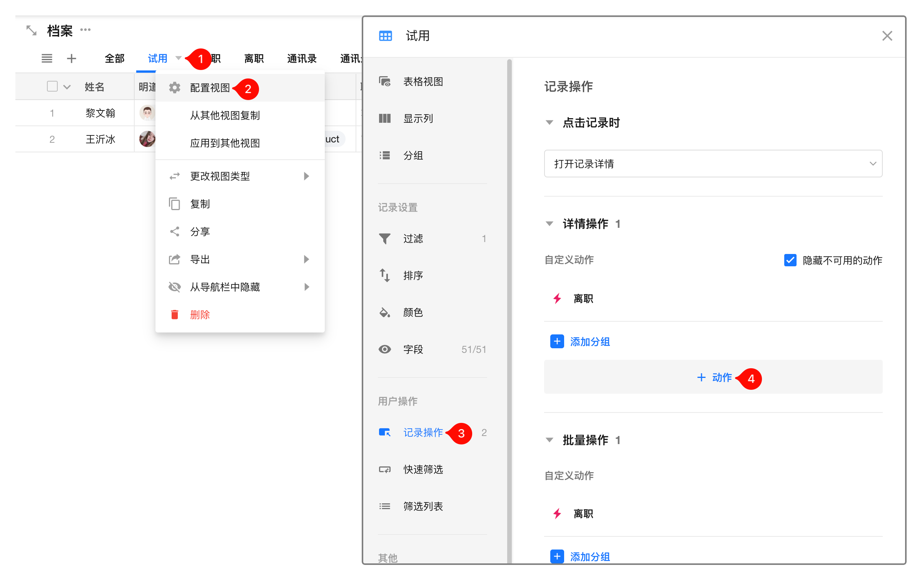Collapse the 详情操作 section triangle
This screenshot has width=922, height=588.
coord(550,224)
